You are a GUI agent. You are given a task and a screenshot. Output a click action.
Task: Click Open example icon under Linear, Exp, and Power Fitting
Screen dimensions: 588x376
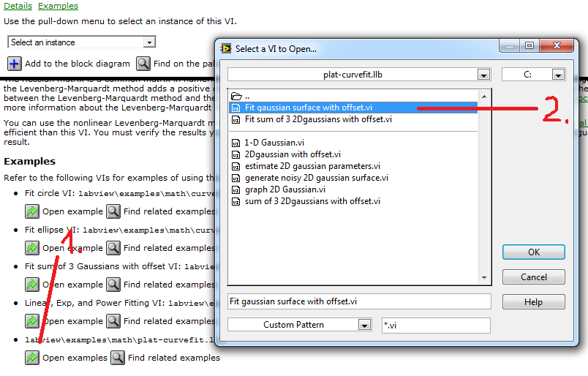pyautogui.click(x=32, y=321)
